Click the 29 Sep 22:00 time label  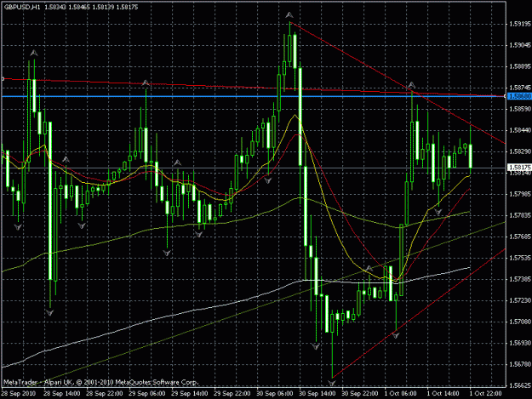(232, 394)
